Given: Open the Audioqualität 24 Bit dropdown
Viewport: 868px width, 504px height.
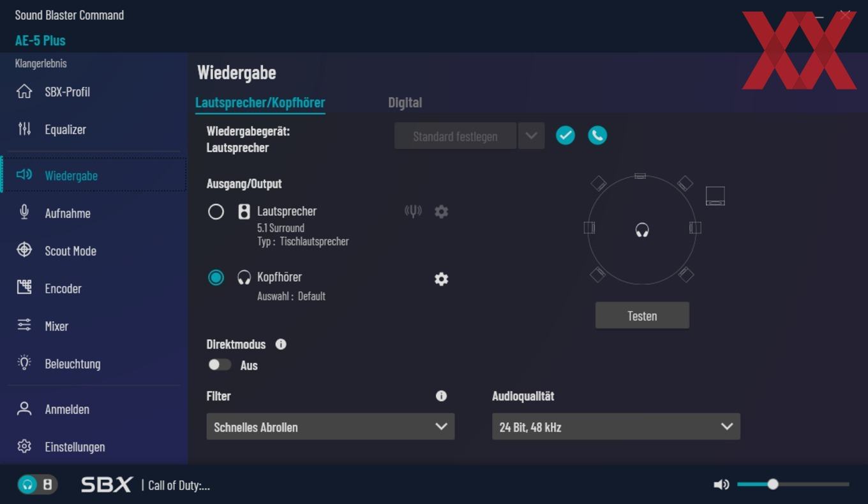Looking at the screenshot, I should 616,427.
